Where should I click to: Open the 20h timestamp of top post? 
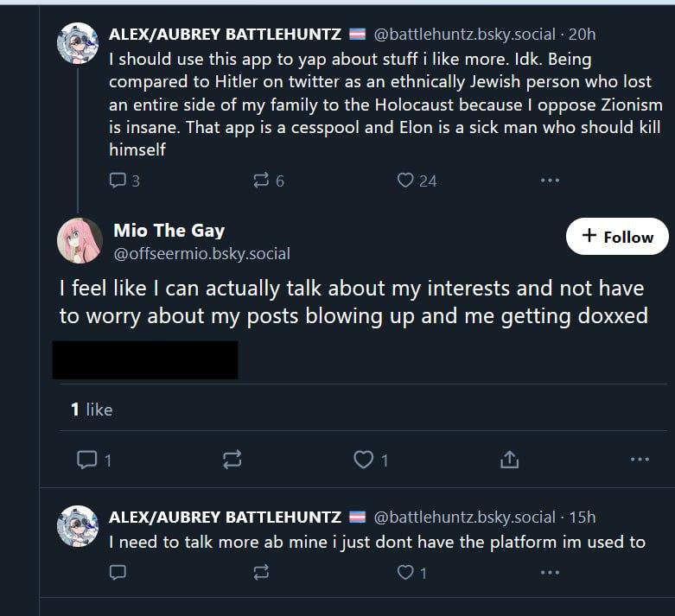tap(582, 35)
